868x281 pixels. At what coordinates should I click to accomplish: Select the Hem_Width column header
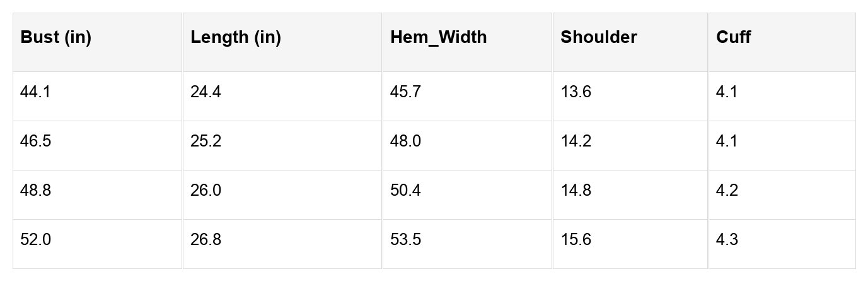pos(438,37)
